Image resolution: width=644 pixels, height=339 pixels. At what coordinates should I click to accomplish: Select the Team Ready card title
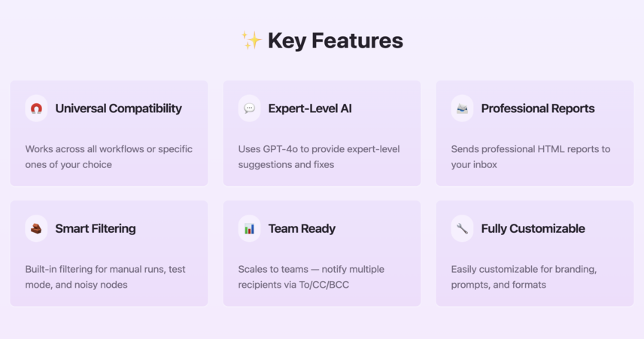click(302, 229)
